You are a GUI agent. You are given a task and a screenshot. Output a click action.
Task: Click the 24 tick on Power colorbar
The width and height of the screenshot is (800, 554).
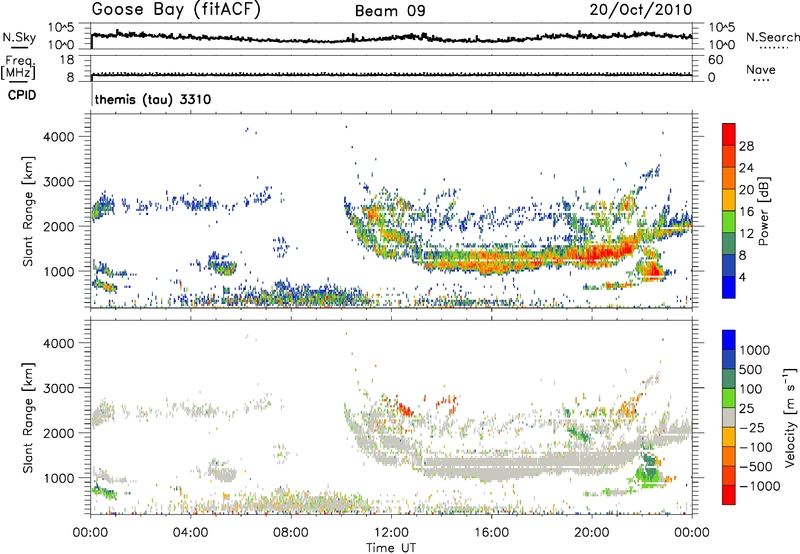pos(746,168)
